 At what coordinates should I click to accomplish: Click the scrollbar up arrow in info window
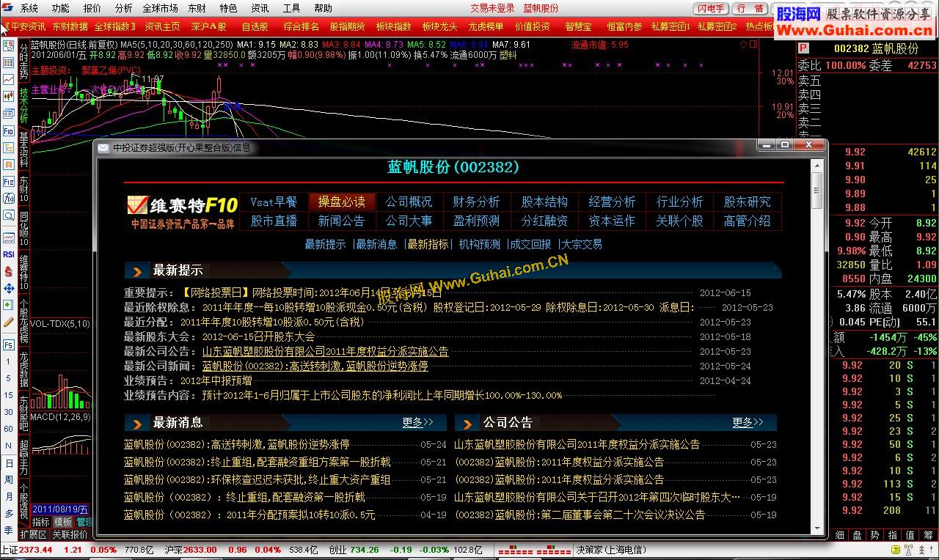(817, 166)
